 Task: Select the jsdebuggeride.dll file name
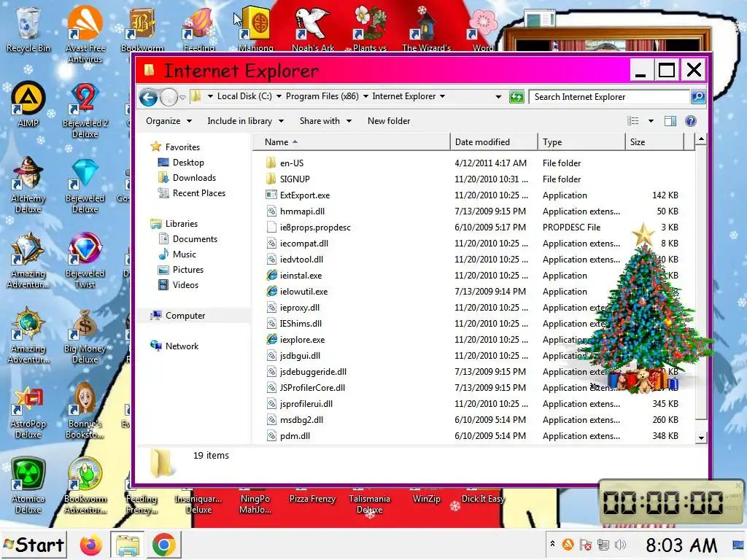(x=313, y=371)
